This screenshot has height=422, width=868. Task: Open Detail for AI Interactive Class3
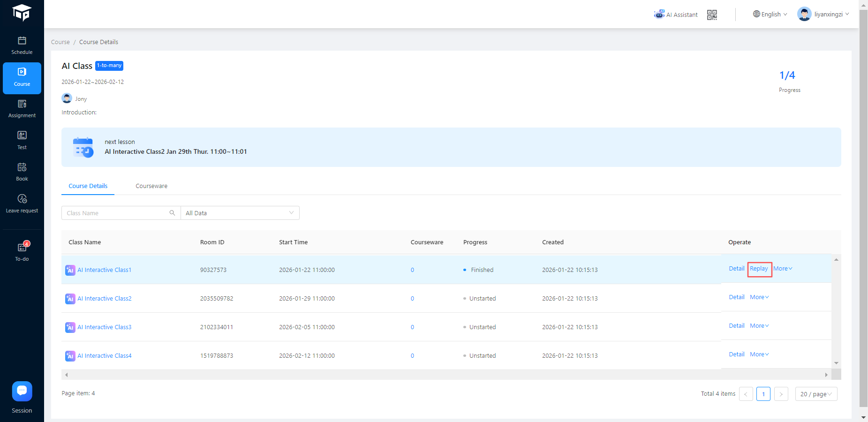coord(736,326)
